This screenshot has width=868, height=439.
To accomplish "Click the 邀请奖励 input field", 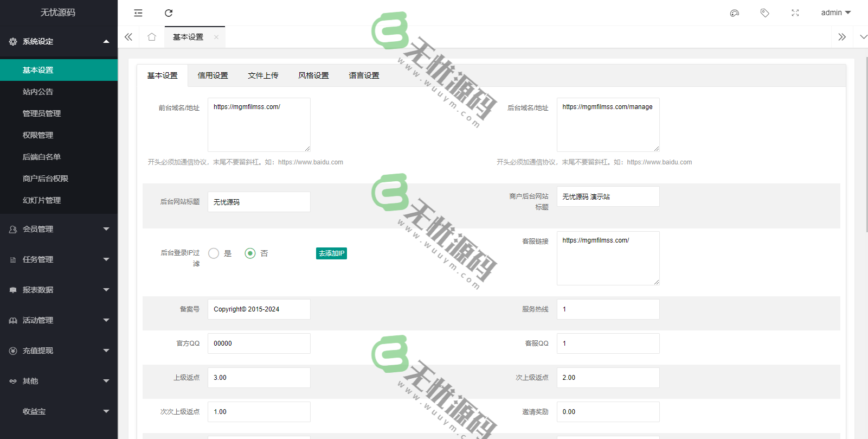I will coord(608,412).
